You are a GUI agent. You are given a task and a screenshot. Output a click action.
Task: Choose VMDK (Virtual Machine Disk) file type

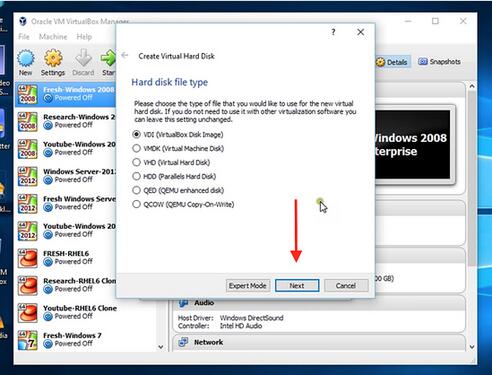[178, 148]
